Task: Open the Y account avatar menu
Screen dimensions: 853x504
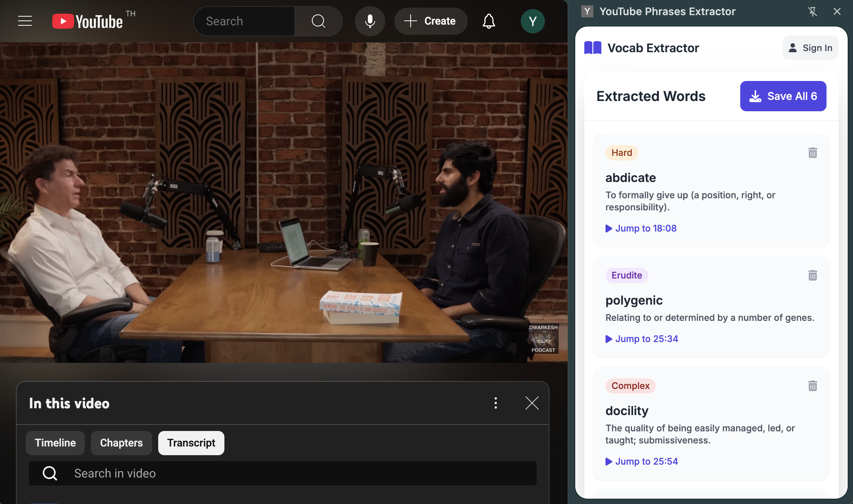Action: pos(532,21)
